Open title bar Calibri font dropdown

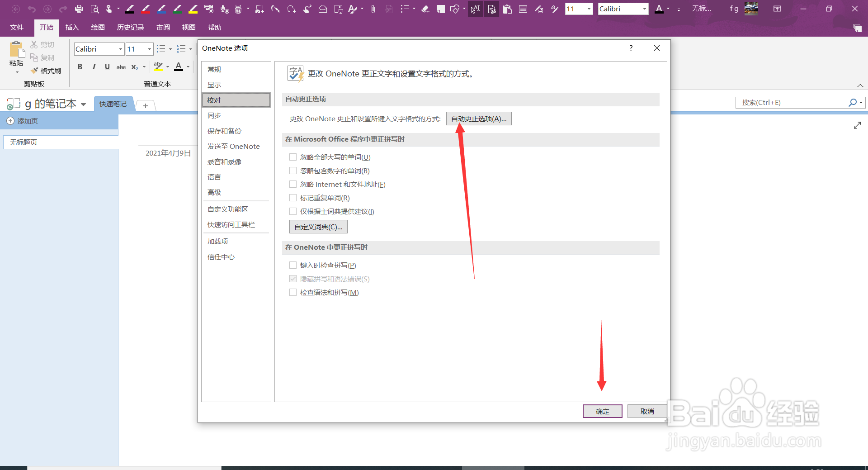click(644, 9)
